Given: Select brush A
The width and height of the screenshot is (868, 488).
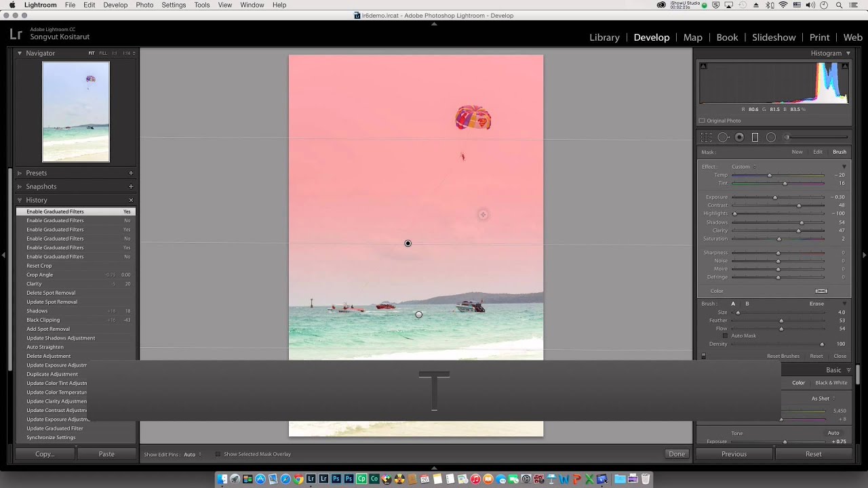Looking at the screenshot, I should pos(733,304).
